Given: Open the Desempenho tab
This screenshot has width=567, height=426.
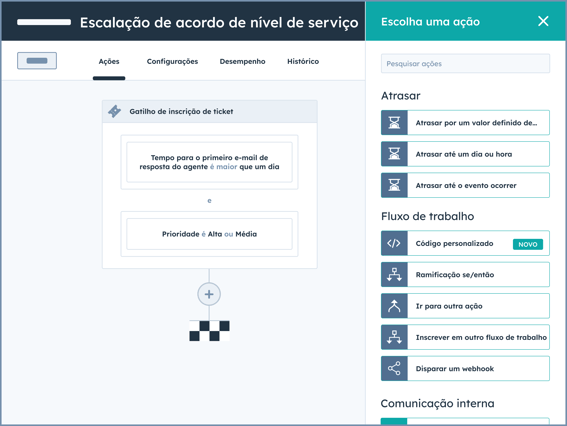Looking at the screenshot, I should pos(243,61).
